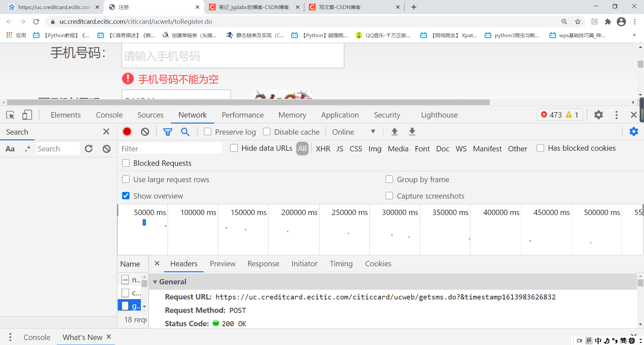The height and width of the screenshot is (345, 644).
Task: Click the inspect element picker icon
Action: click(10, 115)
